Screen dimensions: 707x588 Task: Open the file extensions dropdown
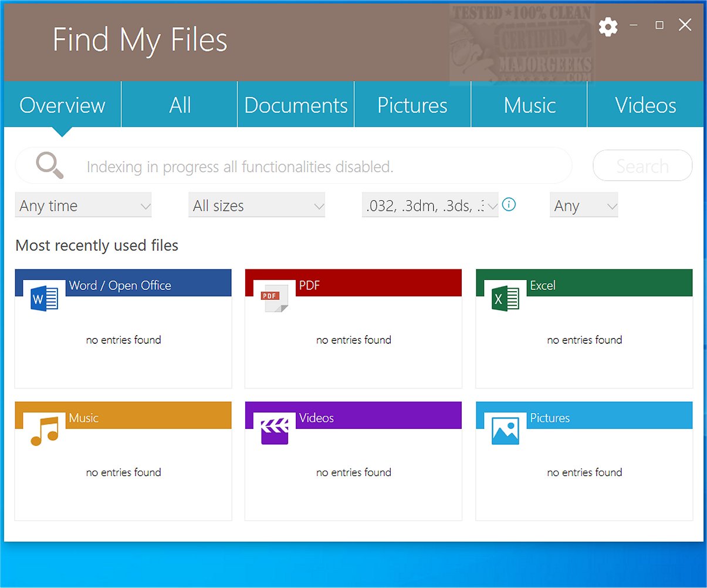430,205
